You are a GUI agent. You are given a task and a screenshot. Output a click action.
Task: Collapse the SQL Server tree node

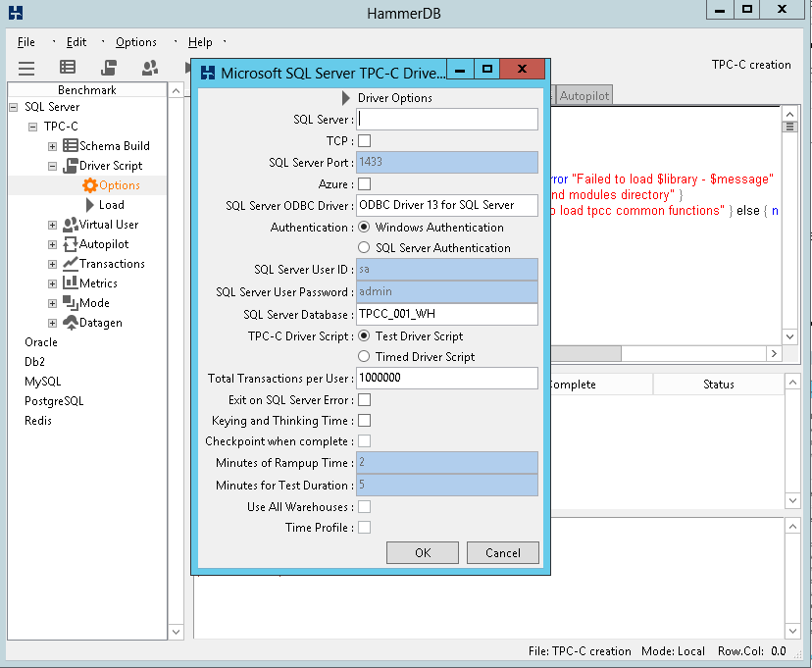(14, 107)
